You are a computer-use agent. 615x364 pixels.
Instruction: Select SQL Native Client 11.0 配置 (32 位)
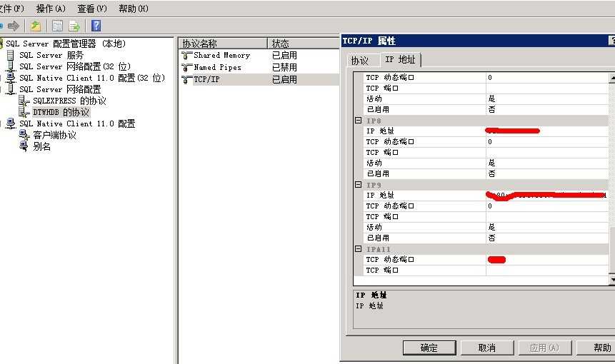tap(92, 78)
